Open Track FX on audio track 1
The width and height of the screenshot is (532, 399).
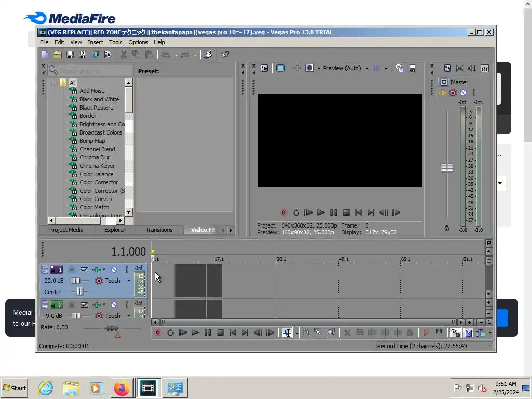pos(97,270)
